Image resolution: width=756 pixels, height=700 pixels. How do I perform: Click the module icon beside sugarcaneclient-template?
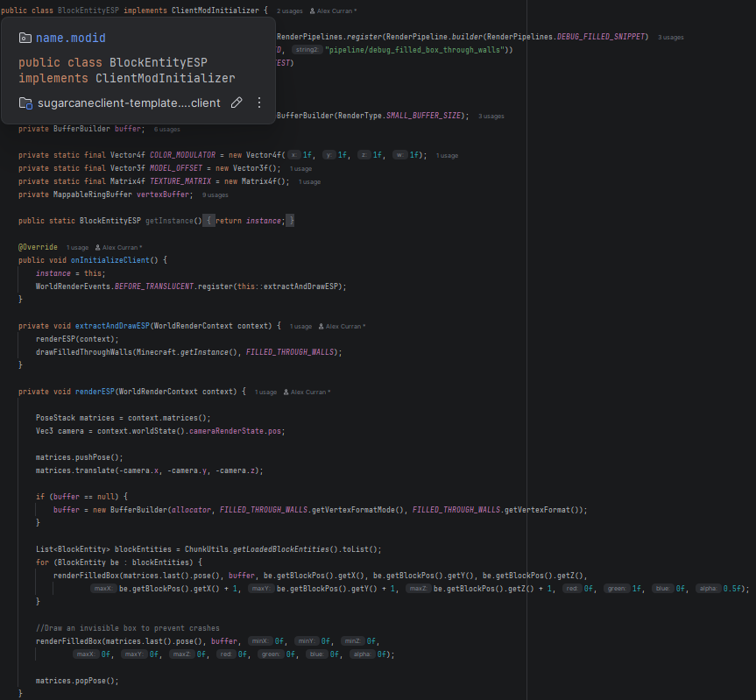point(25,103)
